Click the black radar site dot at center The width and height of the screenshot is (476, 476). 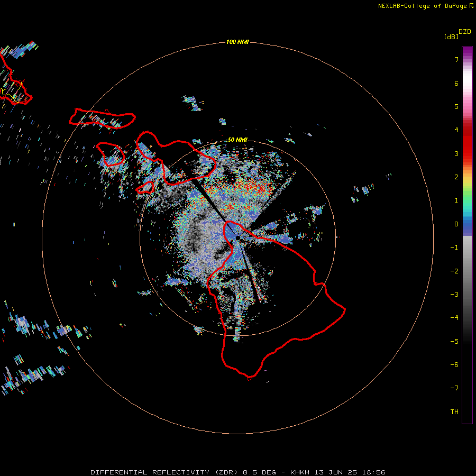pos(237,238)
